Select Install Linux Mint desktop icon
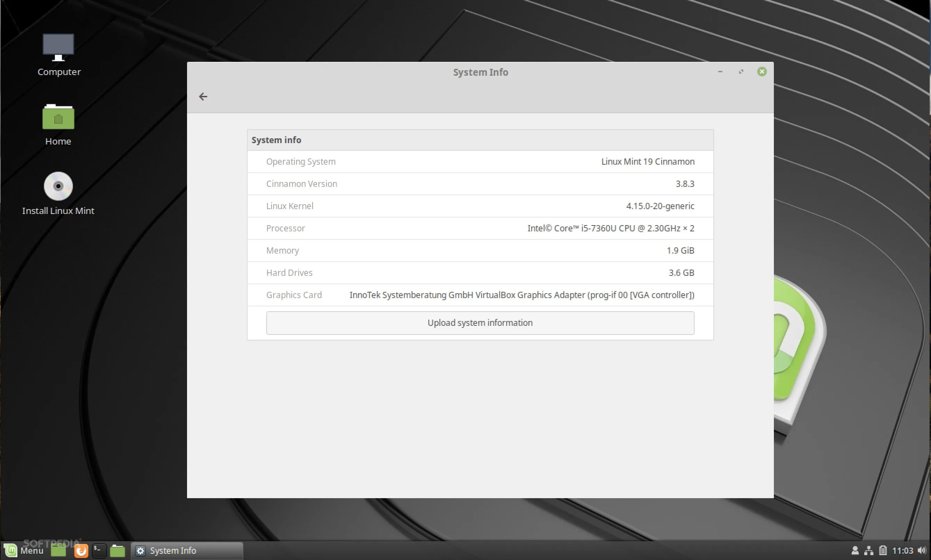The height and width of the screenshot is (560, 931). point(58,193)
